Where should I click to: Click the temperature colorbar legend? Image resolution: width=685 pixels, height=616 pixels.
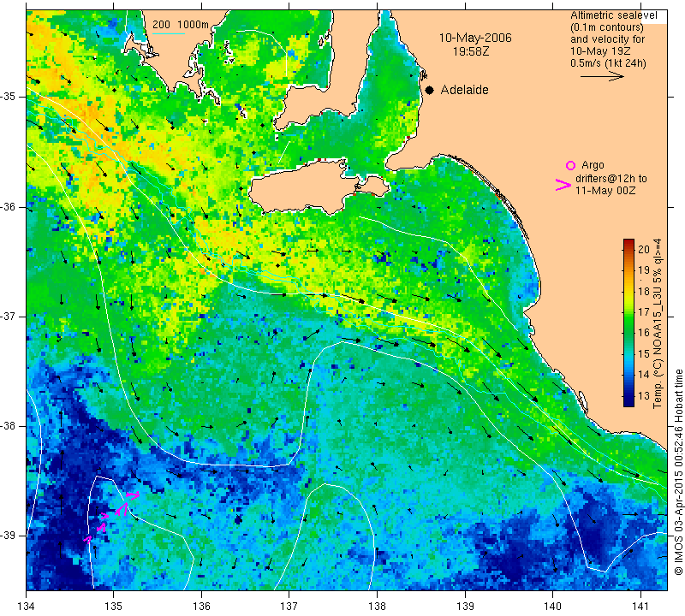coord(628,323)
